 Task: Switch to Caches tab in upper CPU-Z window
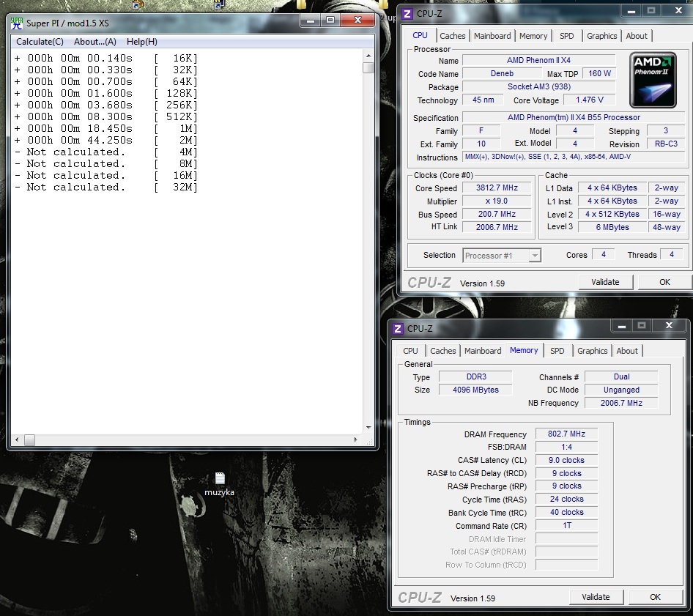(453, 36)
